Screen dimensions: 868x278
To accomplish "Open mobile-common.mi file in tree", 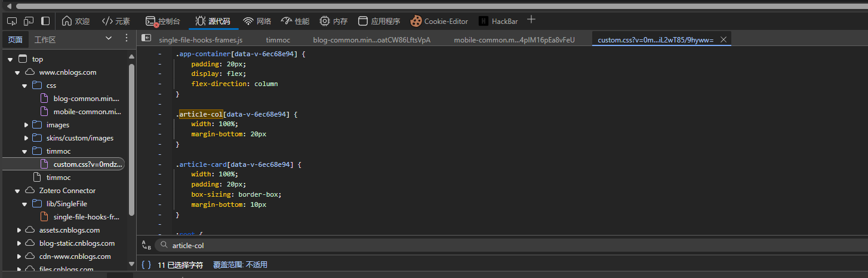I will click(x=87, y=112).
